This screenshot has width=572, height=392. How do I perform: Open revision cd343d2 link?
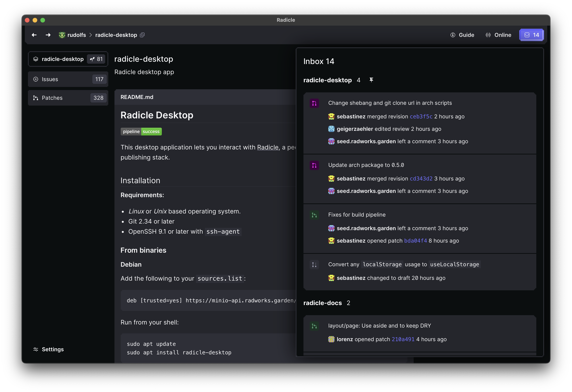click(421, 179)
